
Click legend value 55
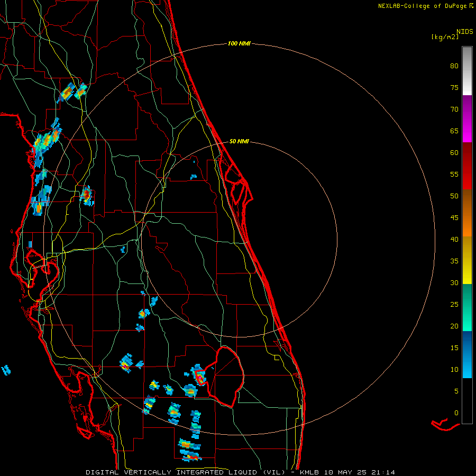tap(454, 174)
